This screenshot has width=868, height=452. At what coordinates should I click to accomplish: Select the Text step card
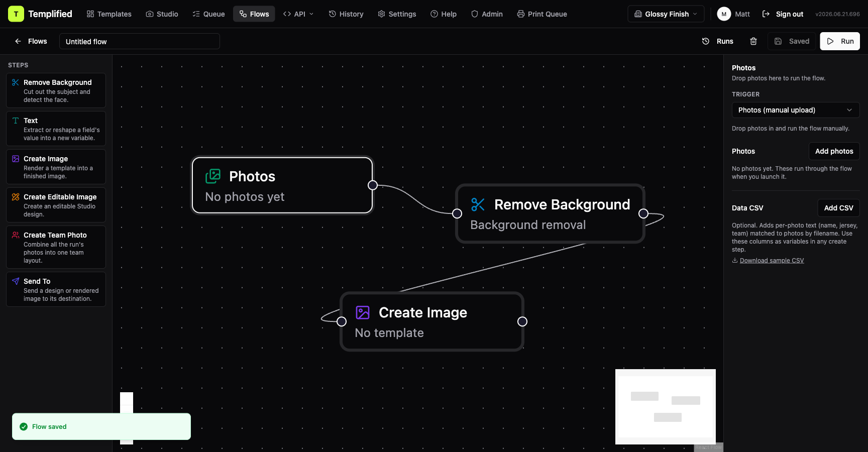56,129
